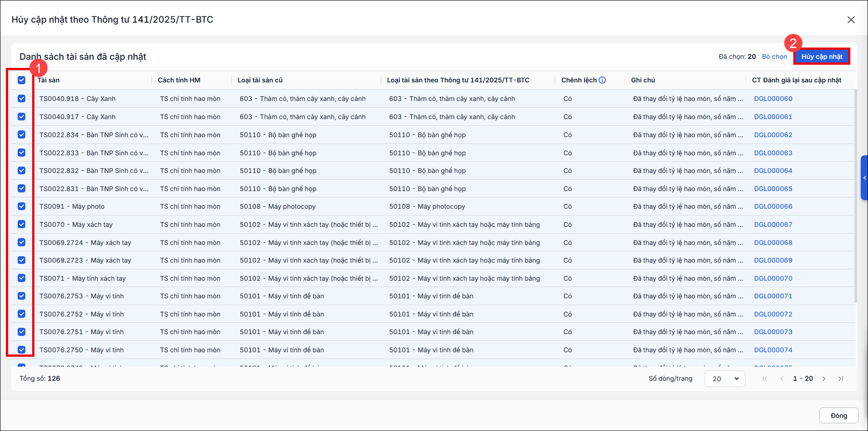Image resolution: width=868 pixels, height=431 pixels.
Task: Click the CT Đánh giá lại column header
Action: (796, 80)
